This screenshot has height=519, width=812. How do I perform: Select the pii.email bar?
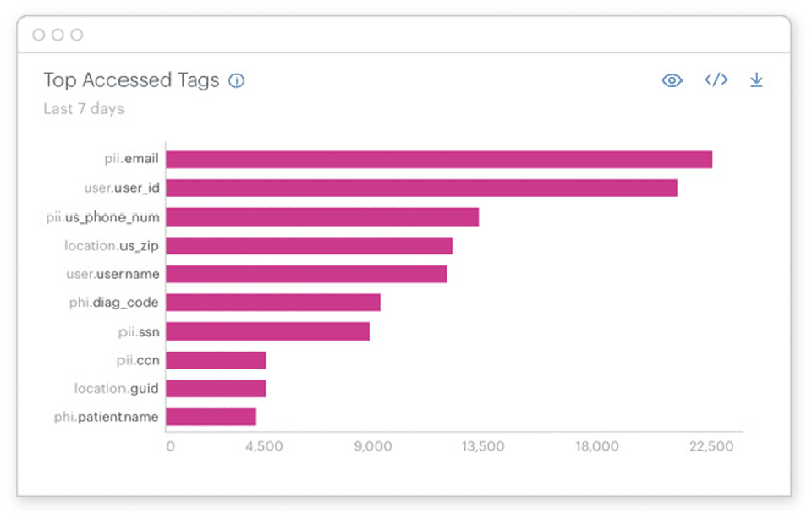click(x=439, y=160)
